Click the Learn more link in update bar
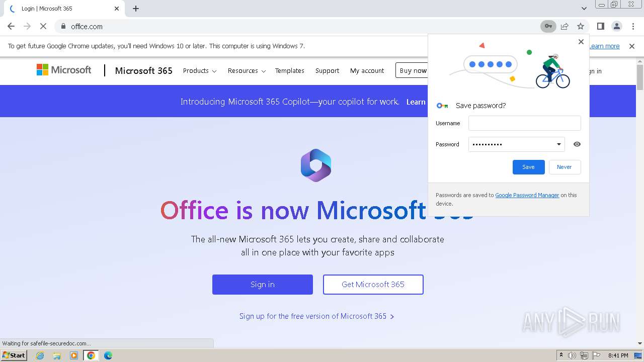This screenshot has width=644, height=362. pyautogui.click(x=604, y=46)
